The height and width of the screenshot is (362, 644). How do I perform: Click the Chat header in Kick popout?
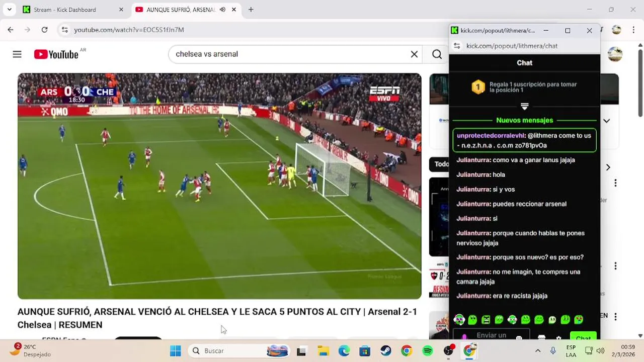(x=524, y=63)
